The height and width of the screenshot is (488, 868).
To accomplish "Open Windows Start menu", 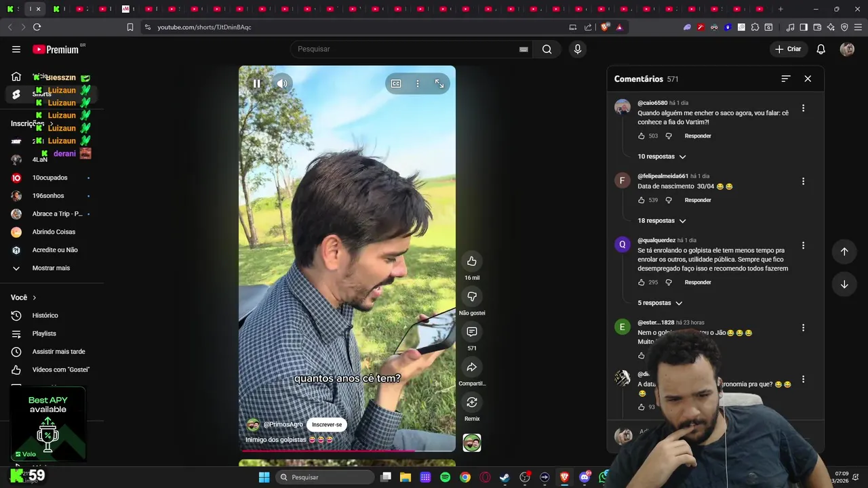I will coord(264,477).
